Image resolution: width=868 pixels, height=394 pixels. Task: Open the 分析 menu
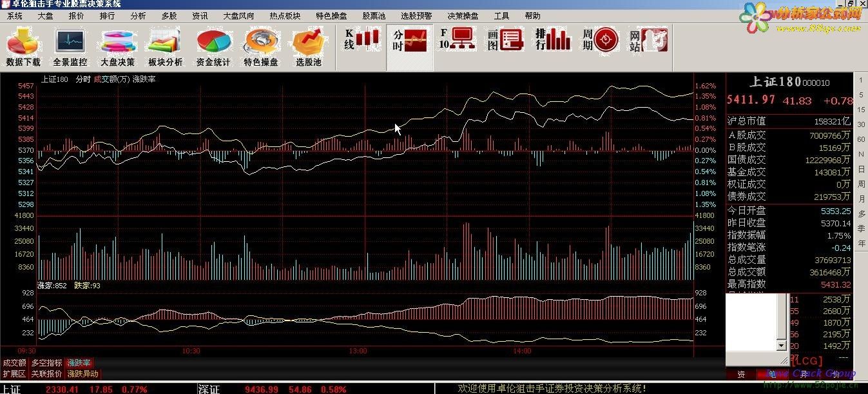click(x=138, y=15)
